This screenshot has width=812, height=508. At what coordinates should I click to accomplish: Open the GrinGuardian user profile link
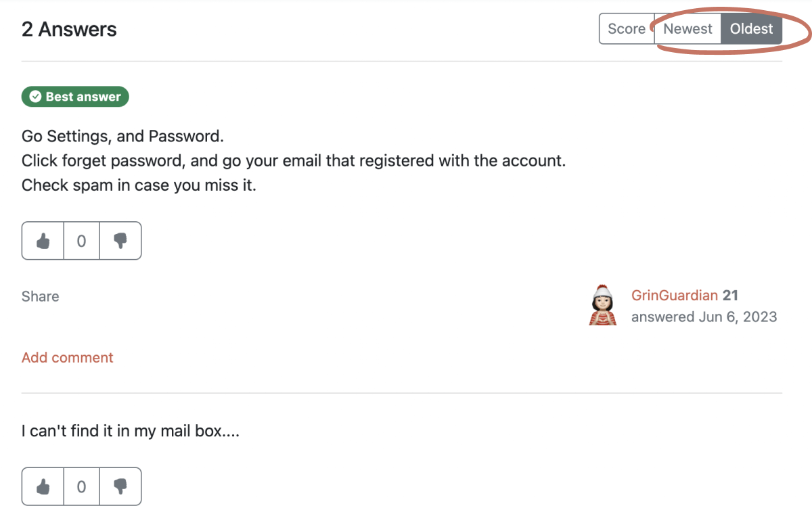point(674,296)
